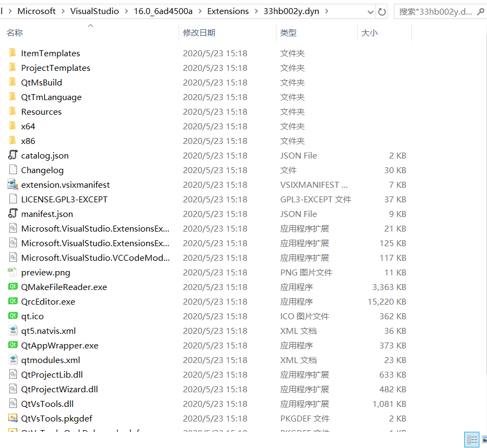Screen dimensions: 487x448
Task: Switch to details view mode icon
Action: point(471,439)
